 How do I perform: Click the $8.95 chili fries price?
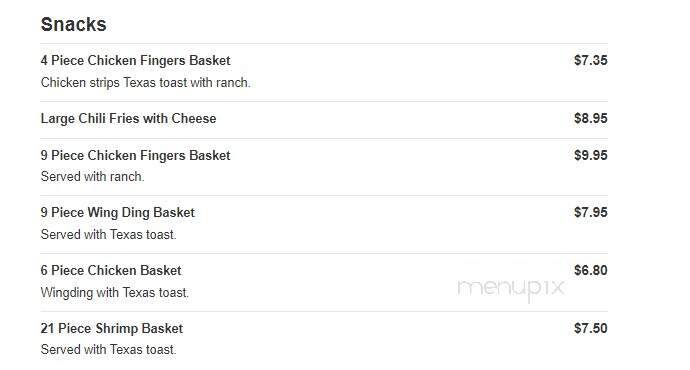pos(591,118)
